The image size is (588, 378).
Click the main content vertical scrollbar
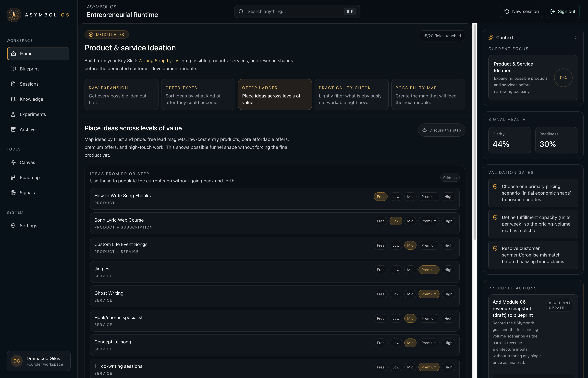point(475,132)
